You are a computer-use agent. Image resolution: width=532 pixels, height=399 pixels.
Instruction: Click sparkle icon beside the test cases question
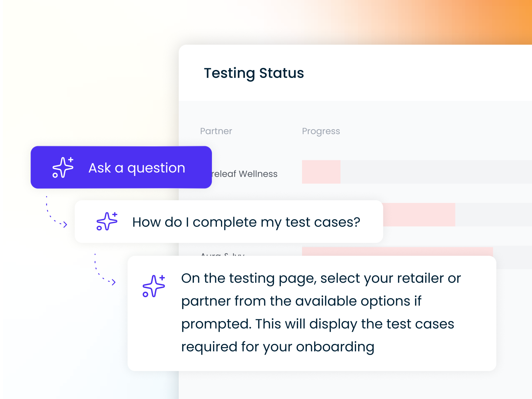point(107,222)
